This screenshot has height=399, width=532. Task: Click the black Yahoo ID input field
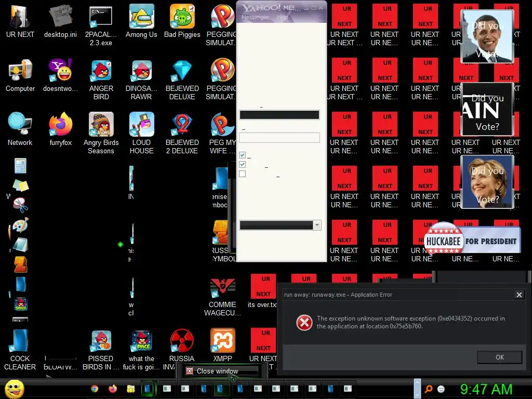[279, 115]
